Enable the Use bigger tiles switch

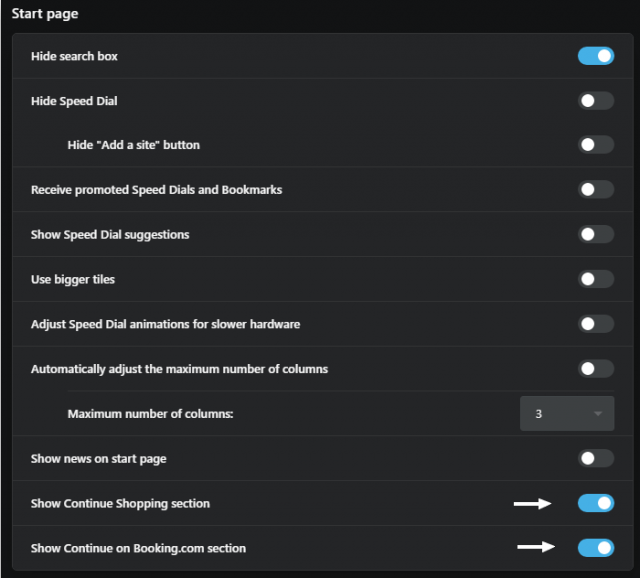(x=596, y=279)
